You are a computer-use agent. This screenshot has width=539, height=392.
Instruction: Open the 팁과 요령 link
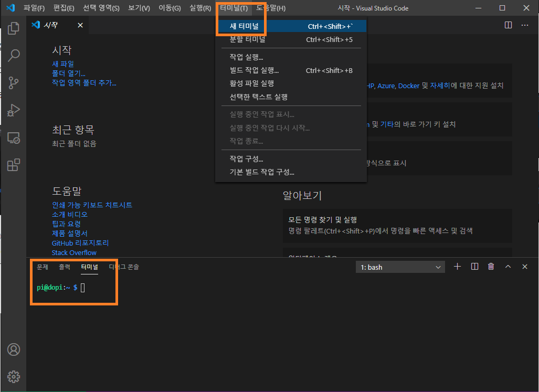(66, 224)
